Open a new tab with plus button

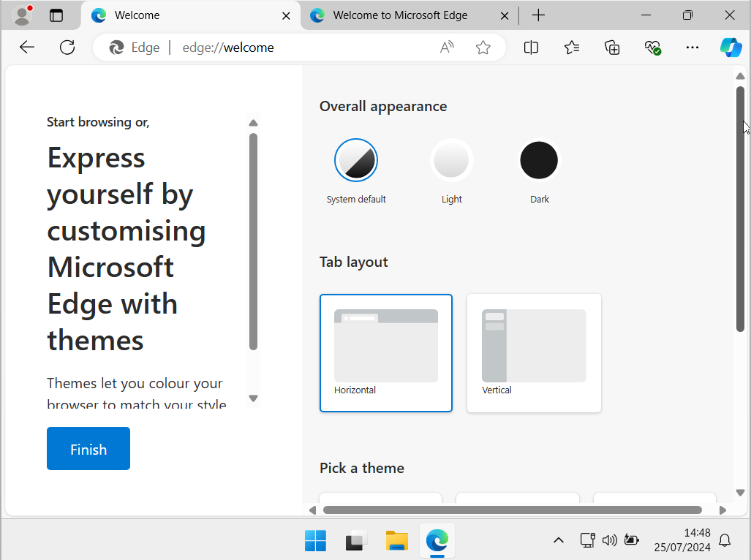(x=538, y=15)
